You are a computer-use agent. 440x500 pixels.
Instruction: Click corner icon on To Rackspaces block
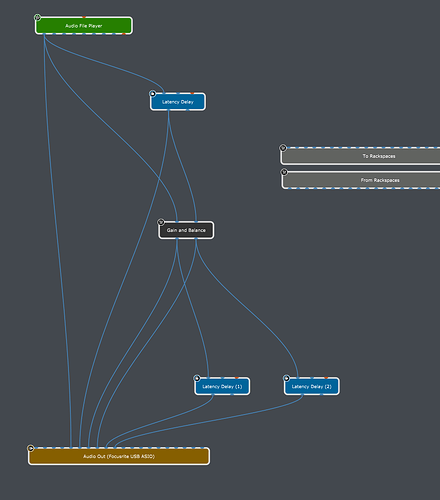click(283, 148)
